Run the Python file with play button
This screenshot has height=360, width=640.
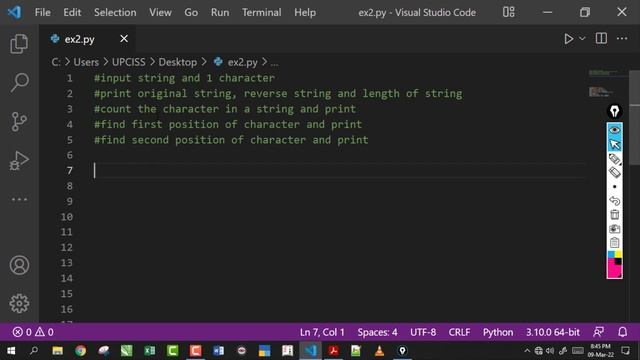(568, 39)
